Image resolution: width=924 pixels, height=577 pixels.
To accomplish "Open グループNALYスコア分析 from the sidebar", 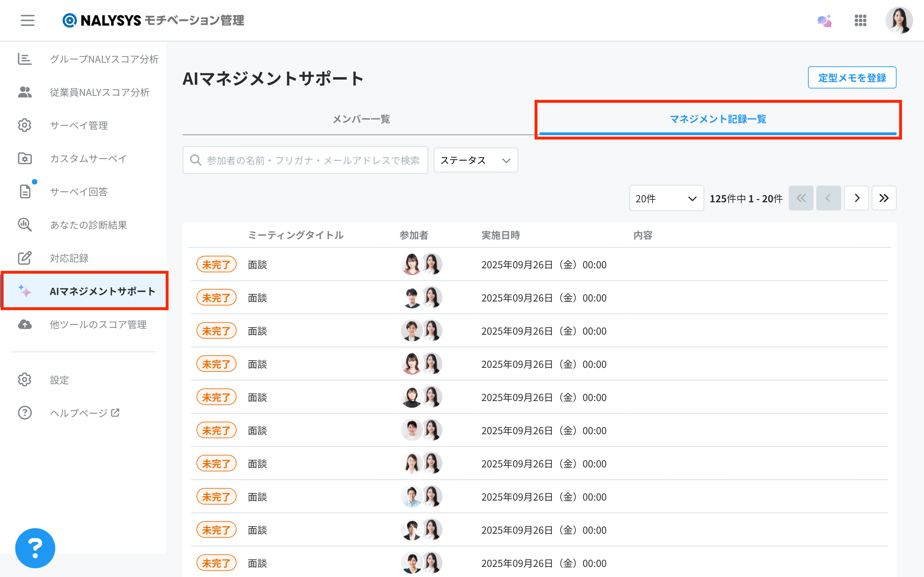I will click(104, 59).
